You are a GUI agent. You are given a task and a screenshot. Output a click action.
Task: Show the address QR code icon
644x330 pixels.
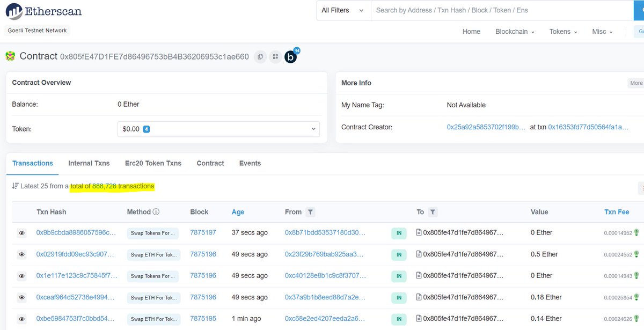point(275,56)
